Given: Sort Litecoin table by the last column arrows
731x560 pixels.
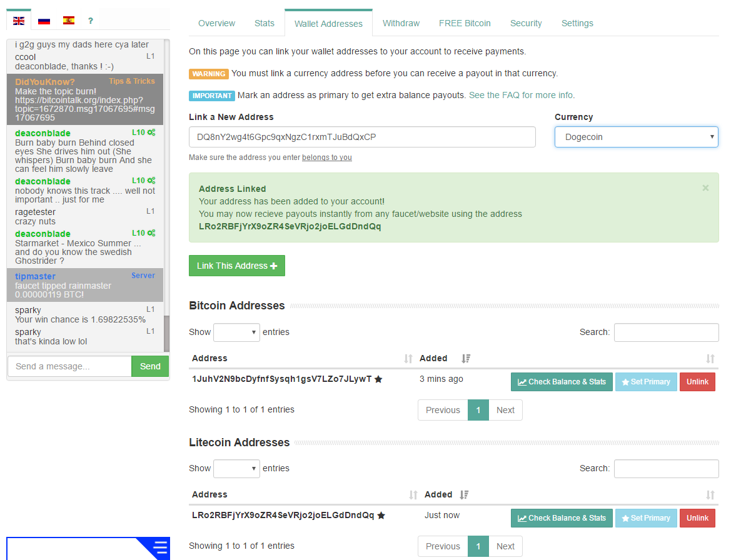Looking at the screenshot, I should 710,495.
